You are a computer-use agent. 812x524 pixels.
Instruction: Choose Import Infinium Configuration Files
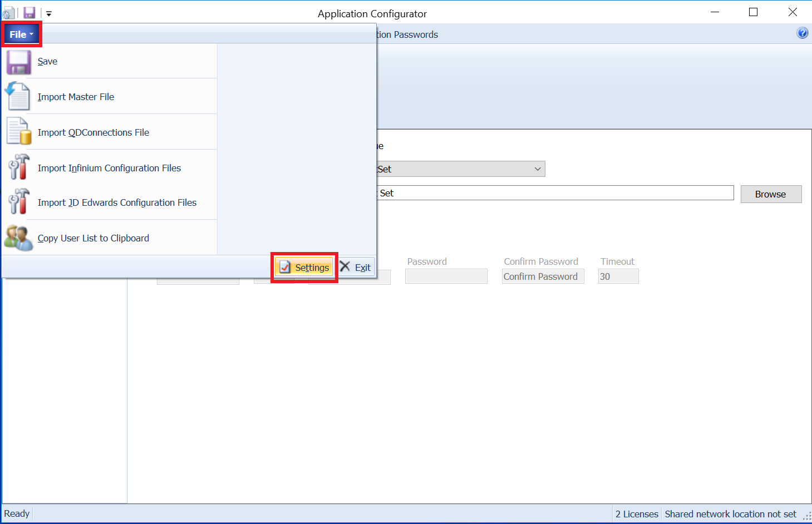tap(110, 168)
